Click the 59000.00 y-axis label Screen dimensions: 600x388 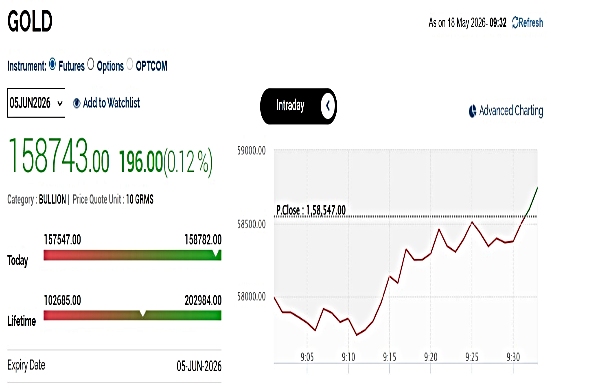pyautogui.click(x=251, y=151)
